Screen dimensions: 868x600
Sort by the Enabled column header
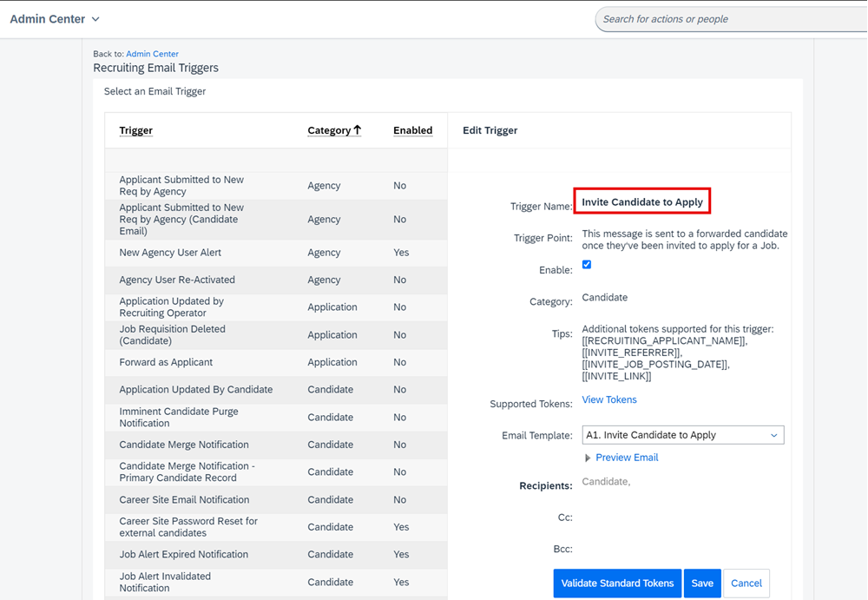413,130
